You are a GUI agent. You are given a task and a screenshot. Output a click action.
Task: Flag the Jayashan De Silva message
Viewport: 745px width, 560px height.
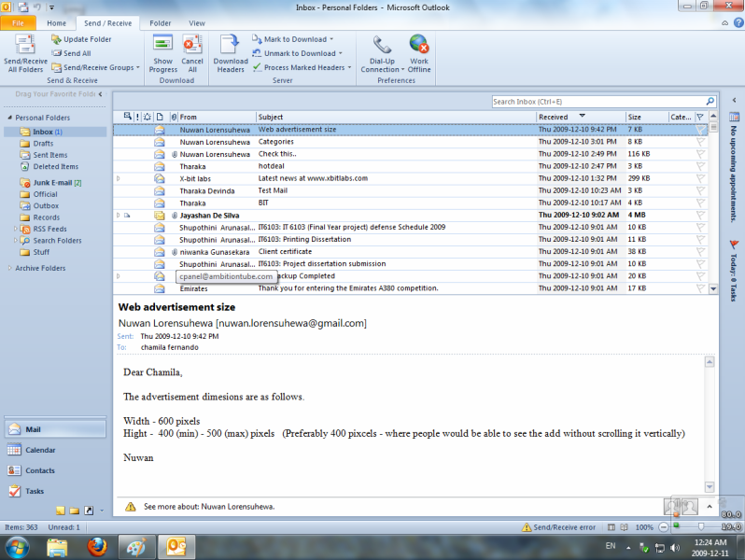point(700,216)
